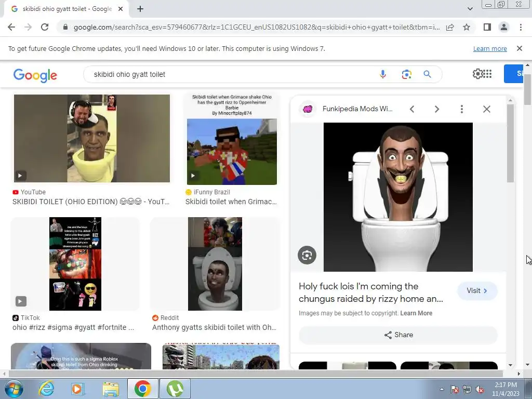Open the copyright Learn More link

click(x=416, y=313)
